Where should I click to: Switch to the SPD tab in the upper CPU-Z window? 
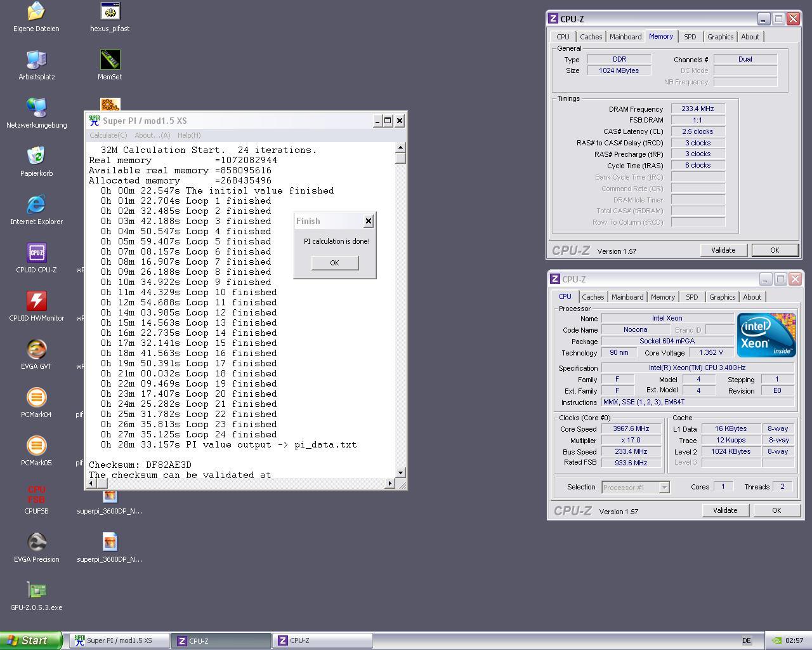(x=690, y=37)
